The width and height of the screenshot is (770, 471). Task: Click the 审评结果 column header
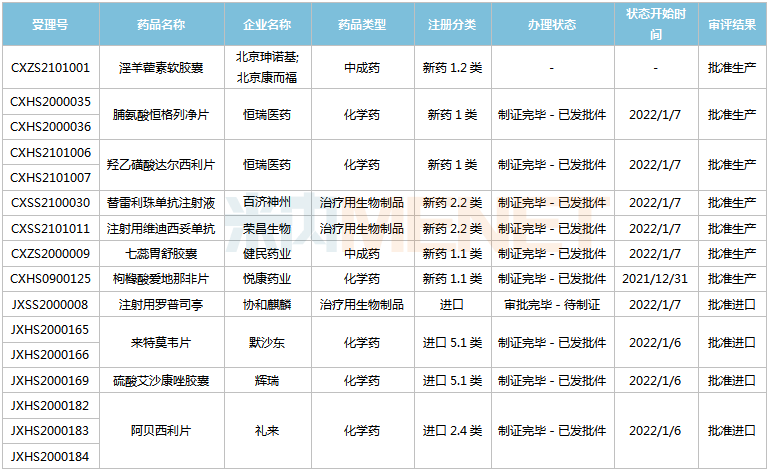[x=732, y=24]
